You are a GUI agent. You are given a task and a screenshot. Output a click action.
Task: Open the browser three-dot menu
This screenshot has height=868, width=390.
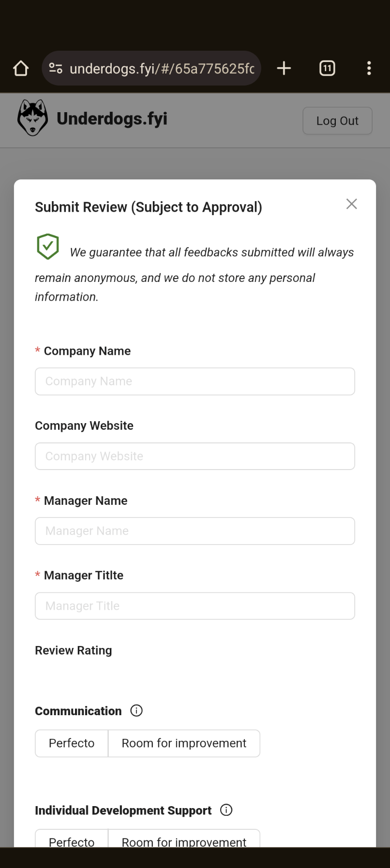369,68
